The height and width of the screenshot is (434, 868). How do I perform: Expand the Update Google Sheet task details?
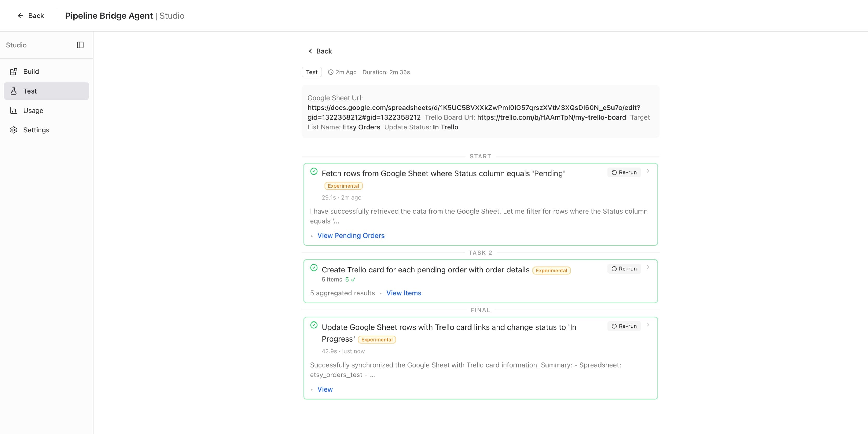point(648,325)
